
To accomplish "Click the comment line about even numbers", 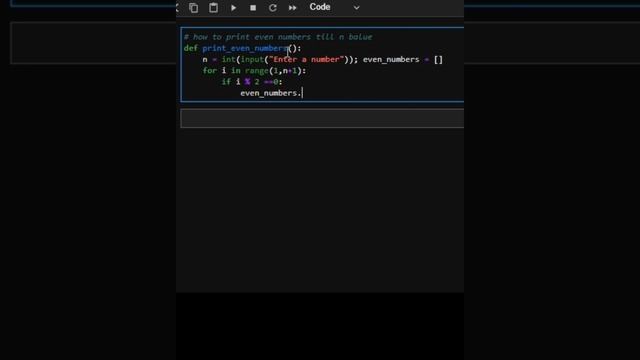I will 278,37.
